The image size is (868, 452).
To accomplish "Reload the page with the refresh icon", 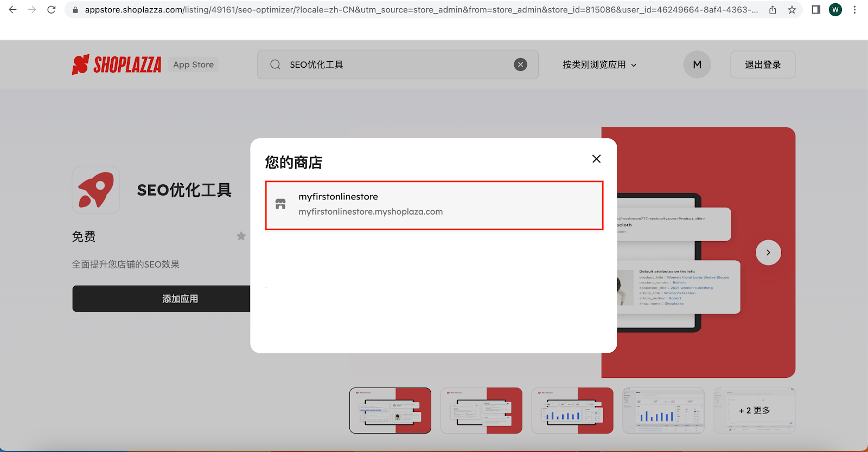I will pyautogui.click(x=52, y=10).
